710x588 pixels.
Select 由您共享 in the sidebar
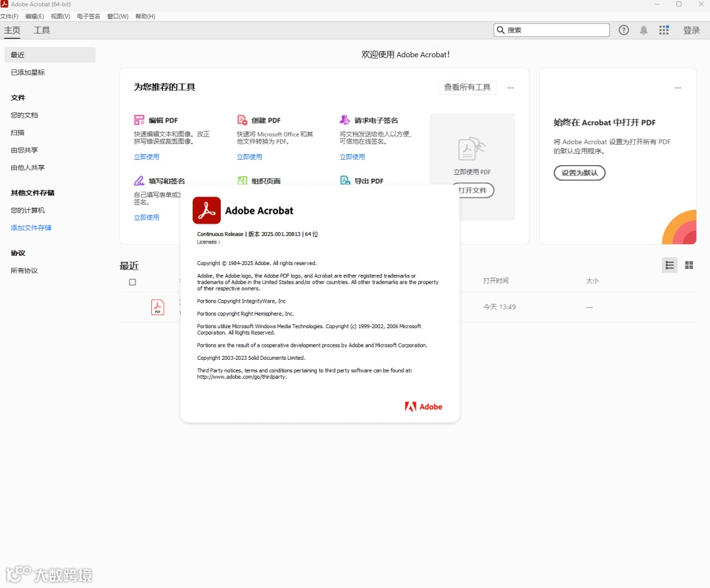[x=24, y=150]
